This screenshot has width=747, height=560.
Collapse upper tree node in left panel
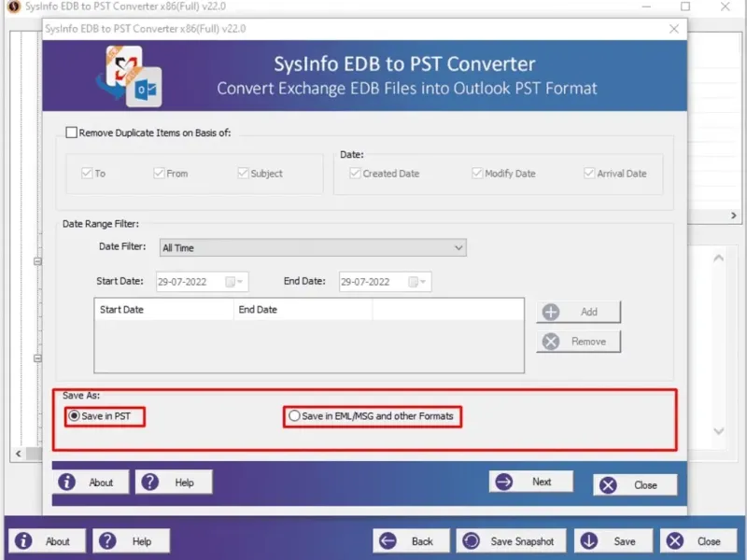(37, 261)
